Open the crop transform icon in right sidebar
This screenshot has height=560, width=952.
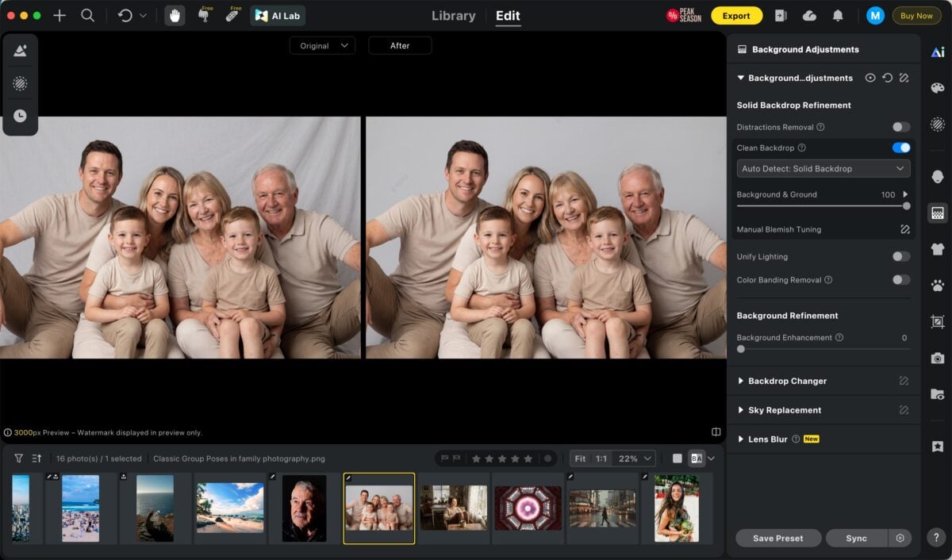[x=938, y=321]
